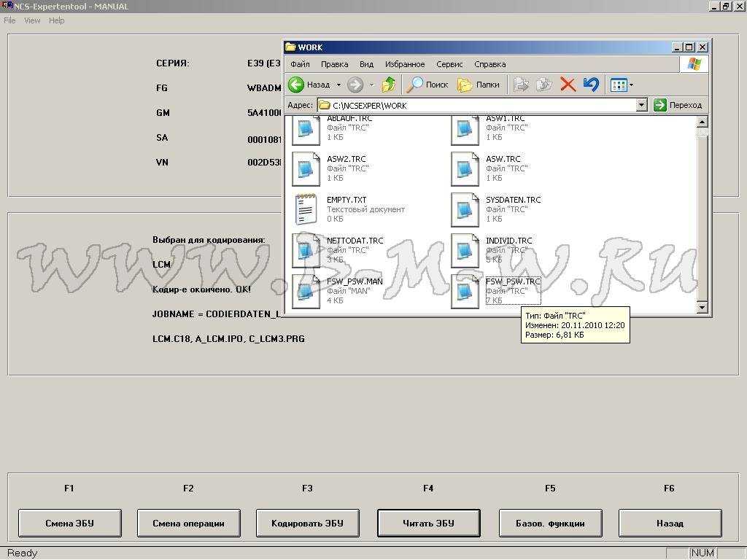Click scroll up arrow in file list
The height and width of the screenshot is (560, 747).
click(702, 122)
